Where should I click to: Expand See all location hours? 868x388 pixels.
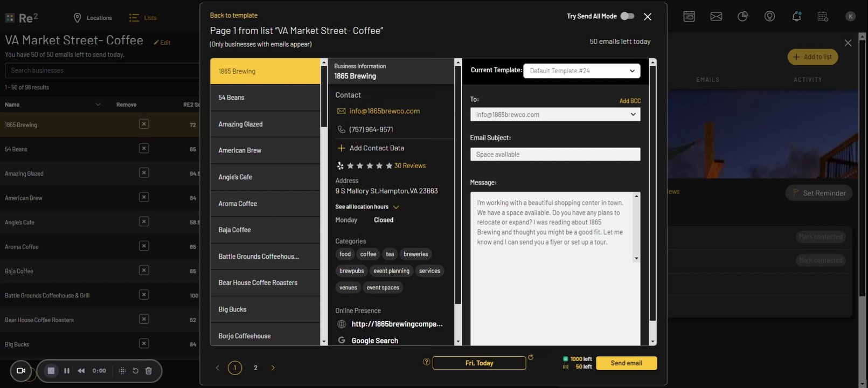(x=367, y=207)
